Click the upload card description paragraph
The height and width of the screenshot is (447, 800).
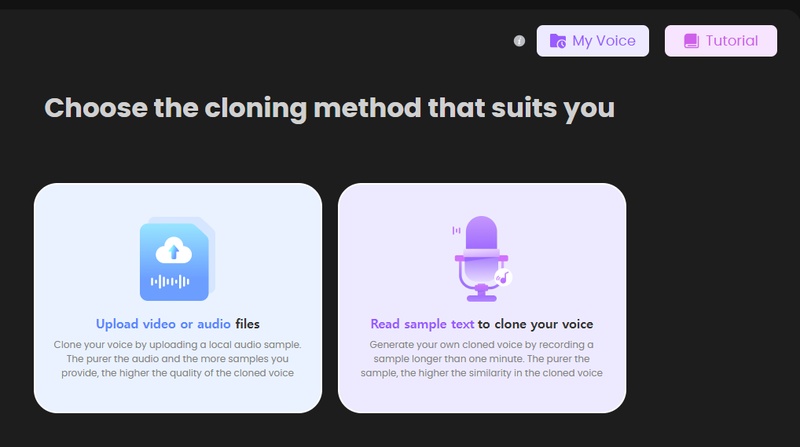click(x=177, y=358)
